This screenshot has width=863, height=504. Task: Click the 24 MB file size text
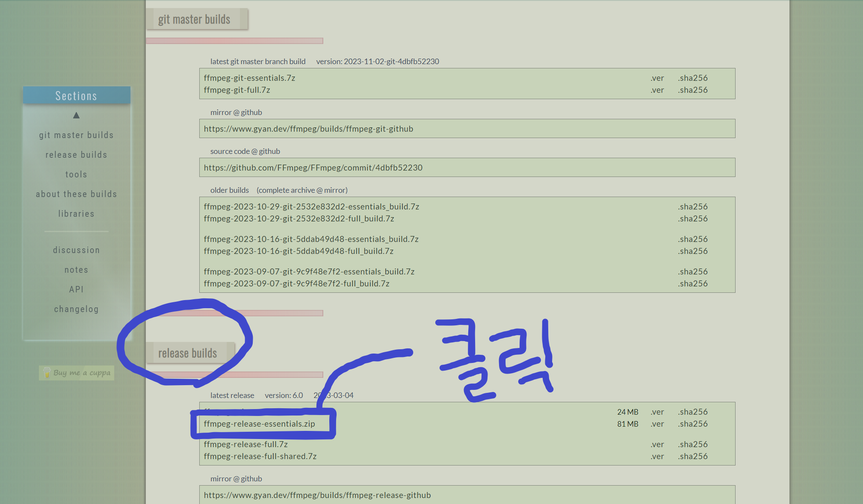coord(627,412)
